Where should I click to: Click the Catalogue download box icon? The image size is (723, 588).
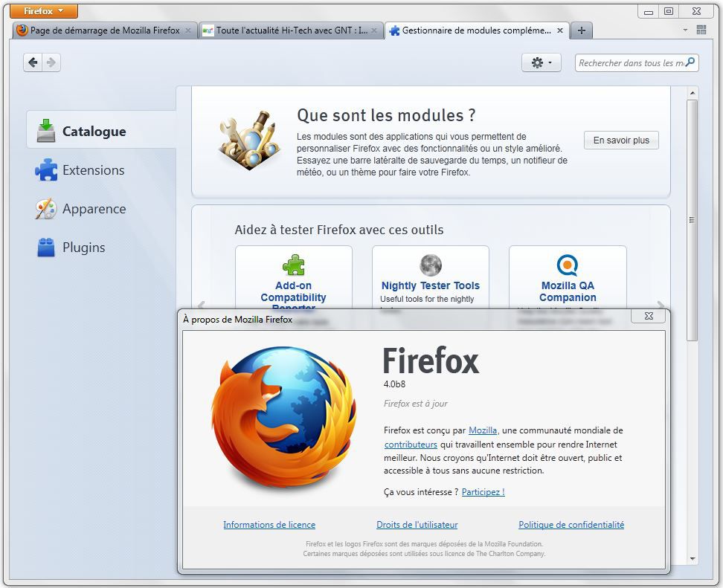coord(46,130)
